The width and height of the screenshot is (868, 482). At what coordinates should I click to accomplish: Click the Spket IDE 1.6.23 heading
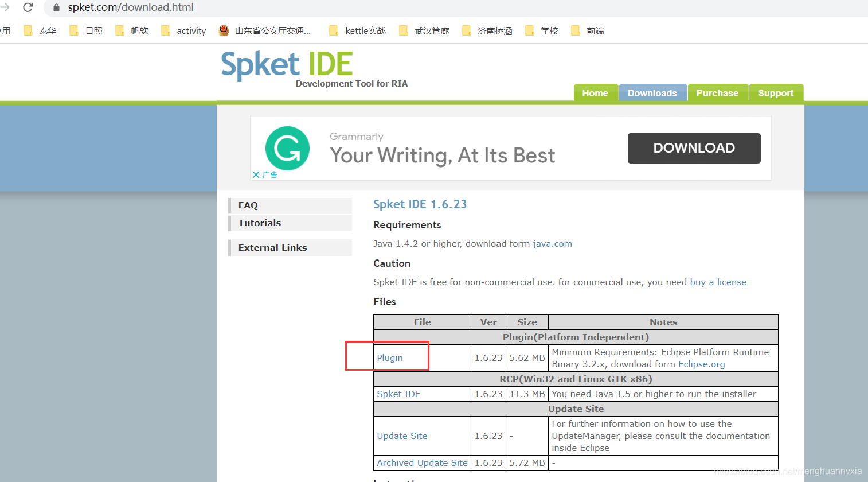[x=420, y=204]
